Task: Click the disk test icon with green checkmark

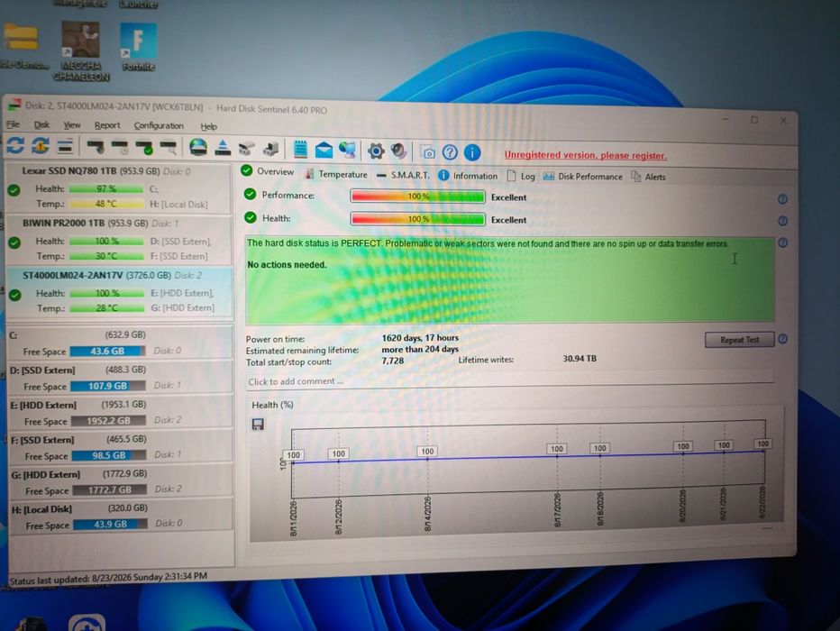Action: 144,147
